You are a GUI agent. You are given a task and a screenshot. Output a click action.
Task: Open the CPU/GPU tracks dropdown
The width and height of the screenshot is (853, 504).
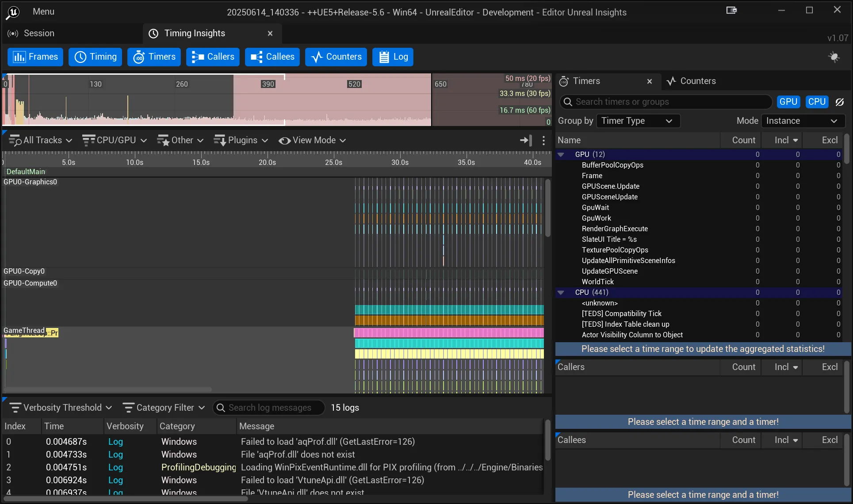(115, 141)
